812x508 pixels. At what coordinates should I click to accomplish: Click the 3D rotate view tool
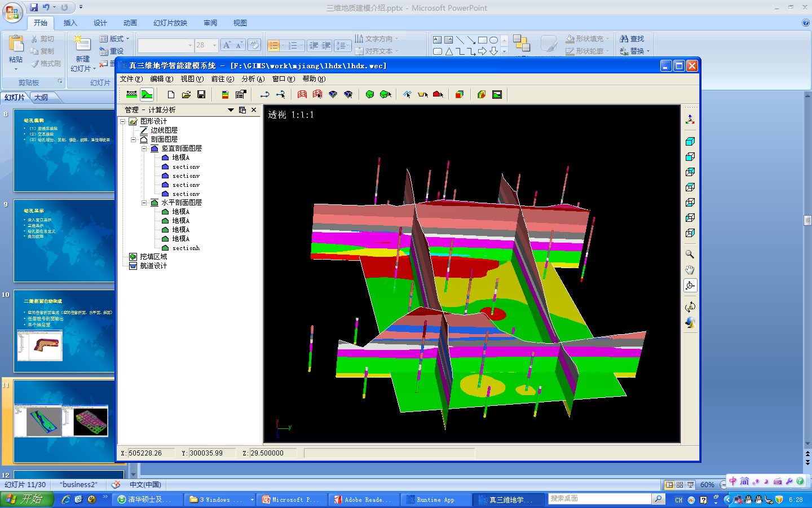point(690,286)
